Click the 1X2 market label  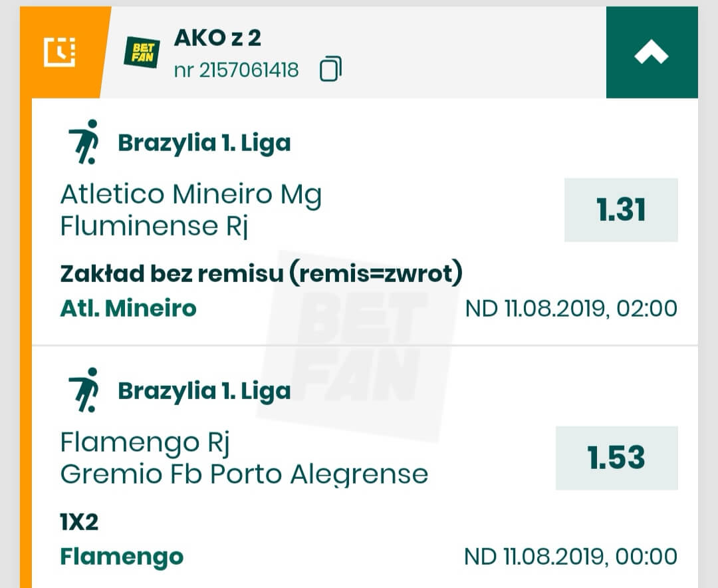click(x=79, y=522)
